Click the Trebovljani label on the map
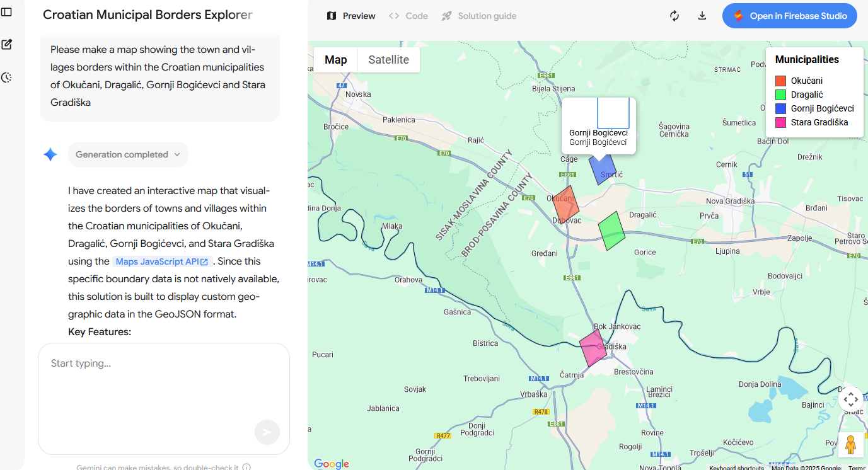868x470 pixels. click(482, 379)
